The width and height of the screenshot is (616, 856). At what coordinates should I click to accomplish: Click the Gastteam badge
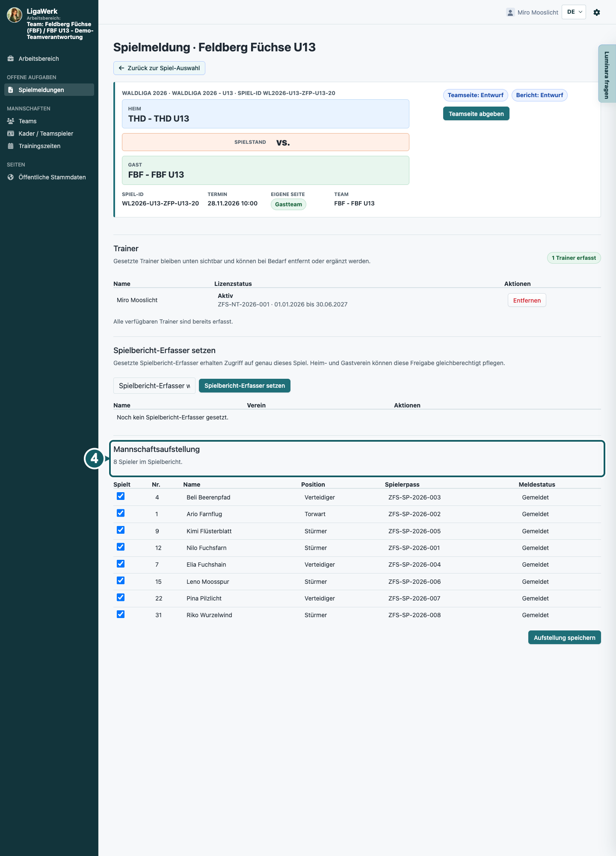click(288, 205)
